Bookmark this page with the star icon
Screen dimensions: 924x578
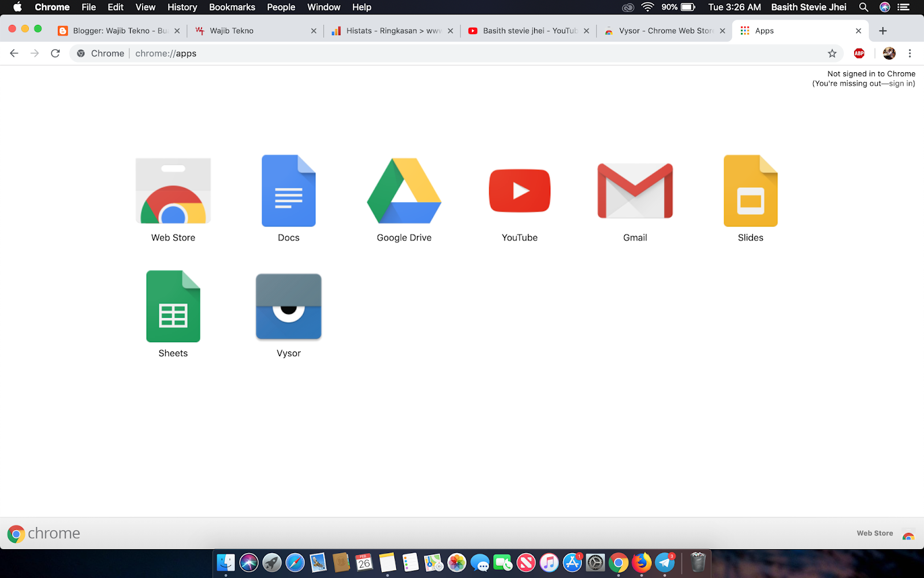[832, 53]
